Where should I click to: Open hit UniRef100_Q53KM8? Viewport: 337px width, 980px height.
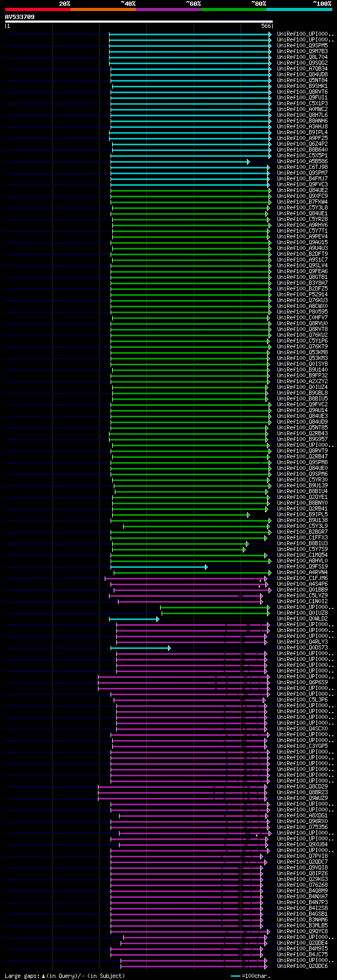(302, 353)
